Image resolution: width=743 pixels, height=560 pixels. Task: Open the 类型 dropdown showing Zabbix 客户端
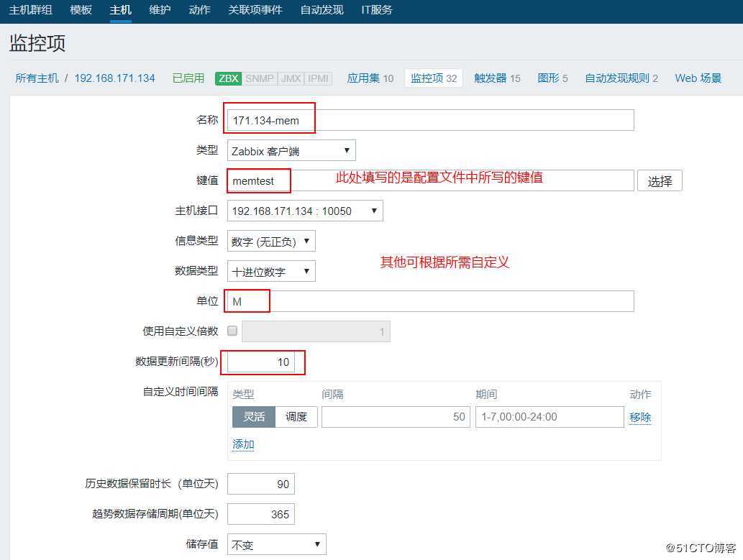[x=291, y=150]
